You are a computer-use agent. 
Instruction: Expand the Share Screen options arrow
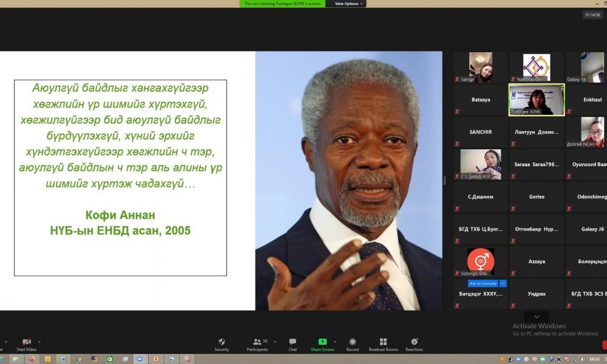(x=335, y=342)
